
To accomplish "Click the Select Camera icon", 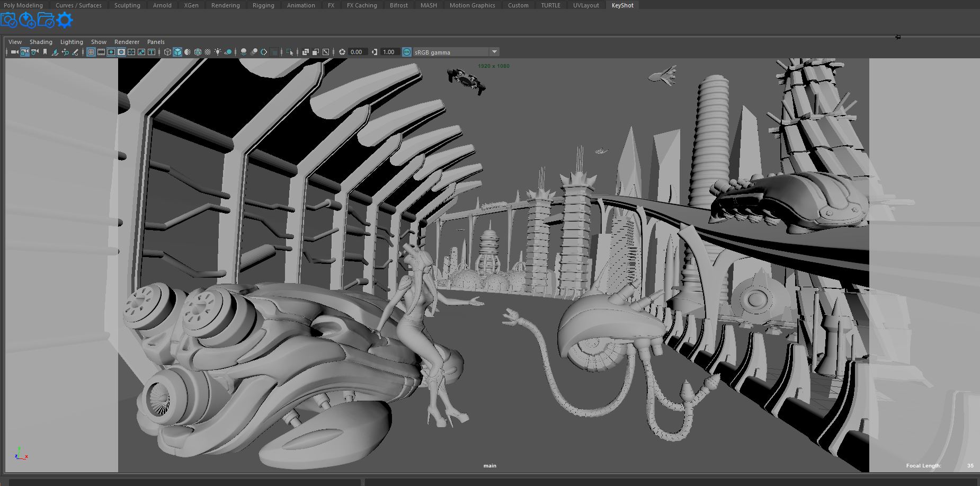I will [x=14, y=52].
